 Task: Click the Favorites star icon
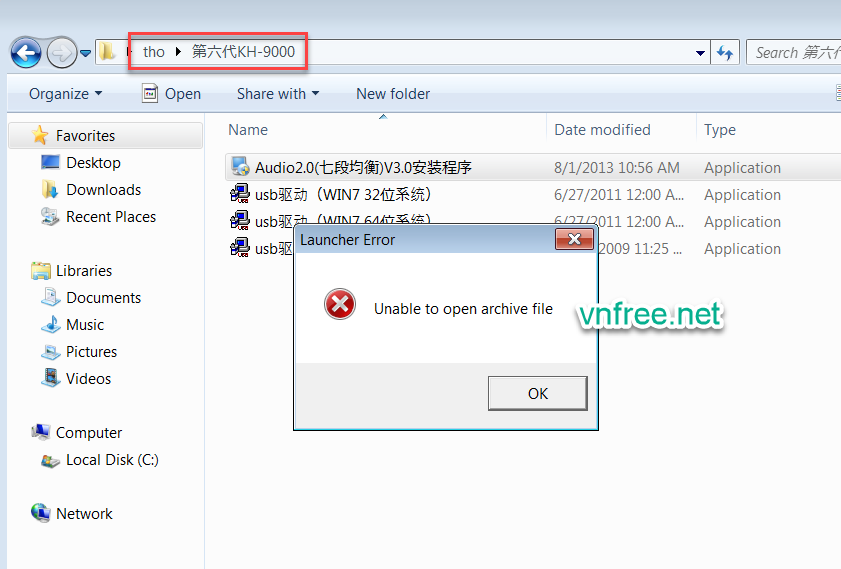tap(40, 135)
